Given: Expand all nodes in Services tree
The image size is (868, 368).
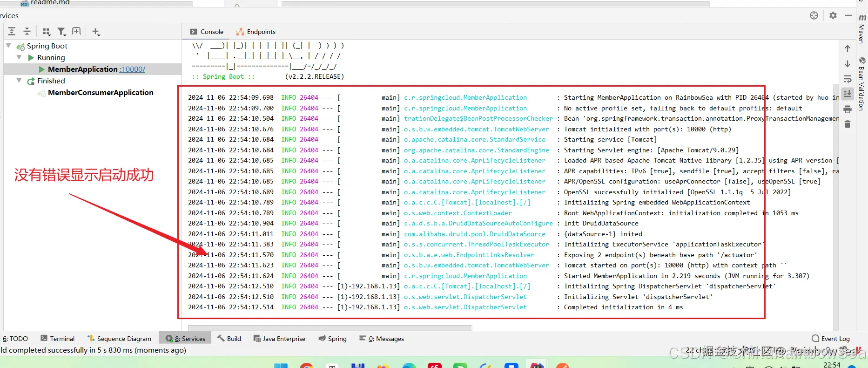Looking at the screenshot, I should [12, 31].
